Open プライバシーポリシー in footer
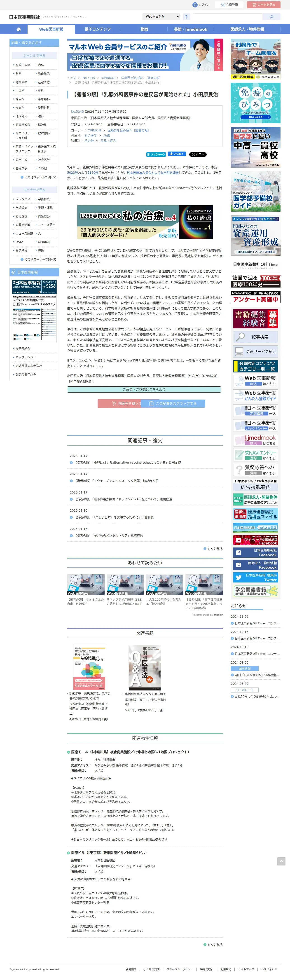 (x=180, y=969)
